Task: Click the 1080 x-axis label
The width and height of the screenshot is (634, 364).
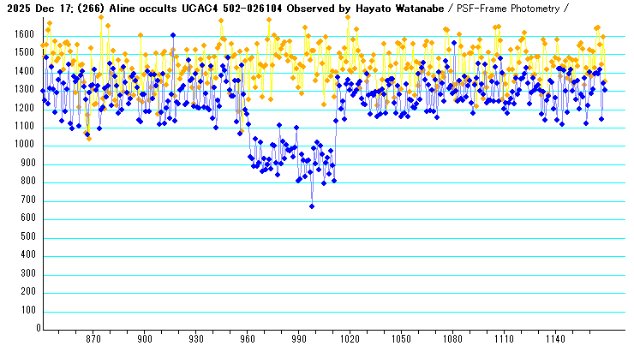Action: coord(452,340)
